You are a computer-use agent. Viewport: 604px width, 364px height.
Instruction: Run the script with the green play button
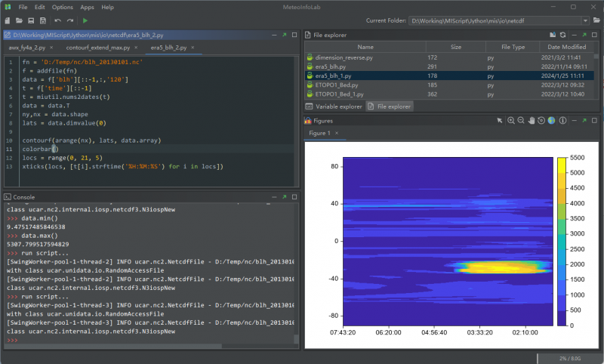click(85, 20)
